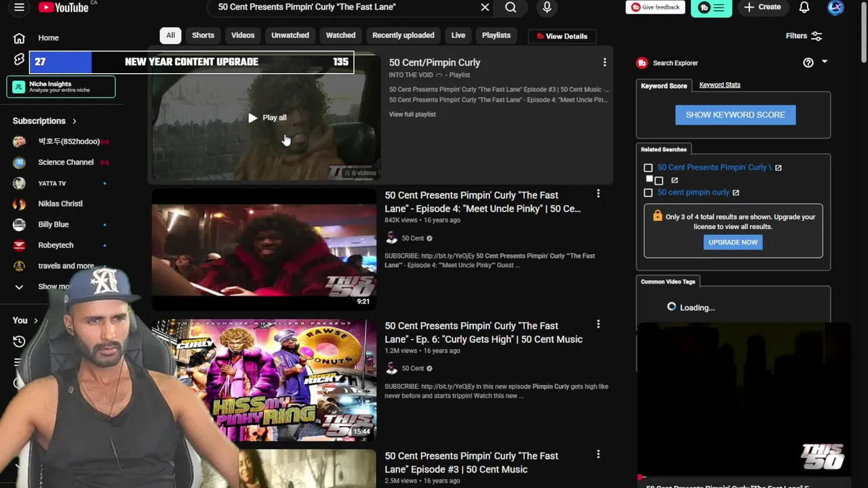Select the Watched filter chip
Image resolution: width=868 pixels, height=488 pixels.
(340, 35)
